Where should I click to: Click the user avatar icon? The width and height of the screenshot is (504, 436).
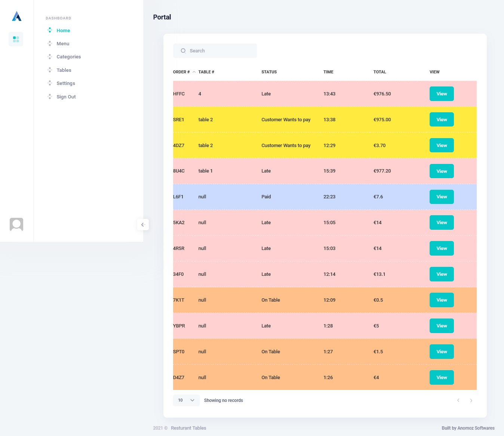tap(16, 225)
